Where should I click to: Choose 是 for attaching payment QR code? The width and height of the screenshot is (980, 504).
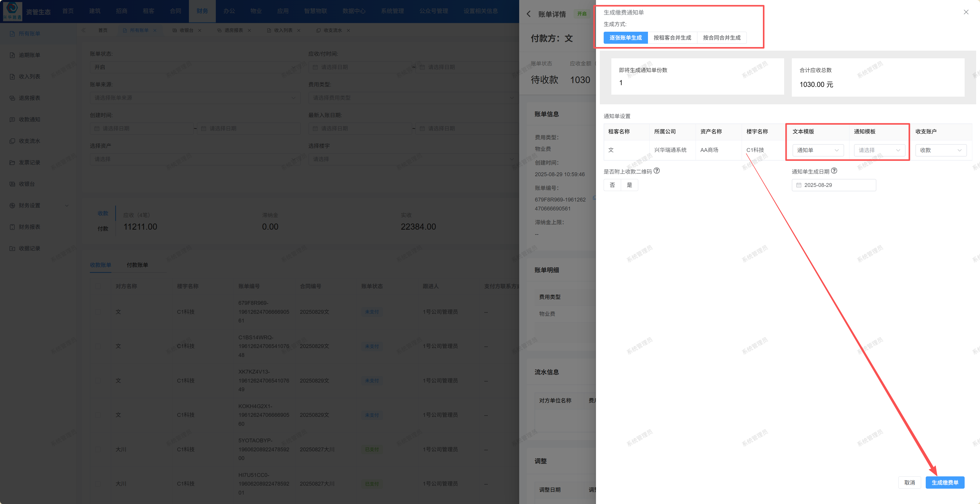click(629, 185)
